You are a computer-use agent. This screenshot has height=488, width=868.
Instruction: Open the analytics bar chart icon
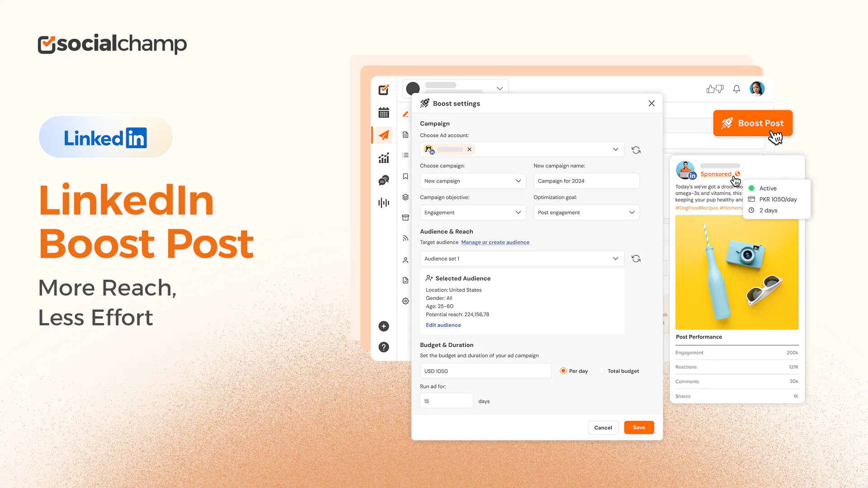pyautogui.click(x=384, y=158)
